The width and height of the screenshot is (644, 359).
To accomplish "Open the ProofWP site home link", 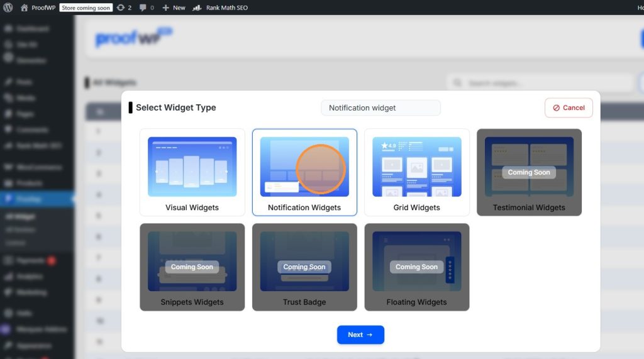I will (38, 8).
